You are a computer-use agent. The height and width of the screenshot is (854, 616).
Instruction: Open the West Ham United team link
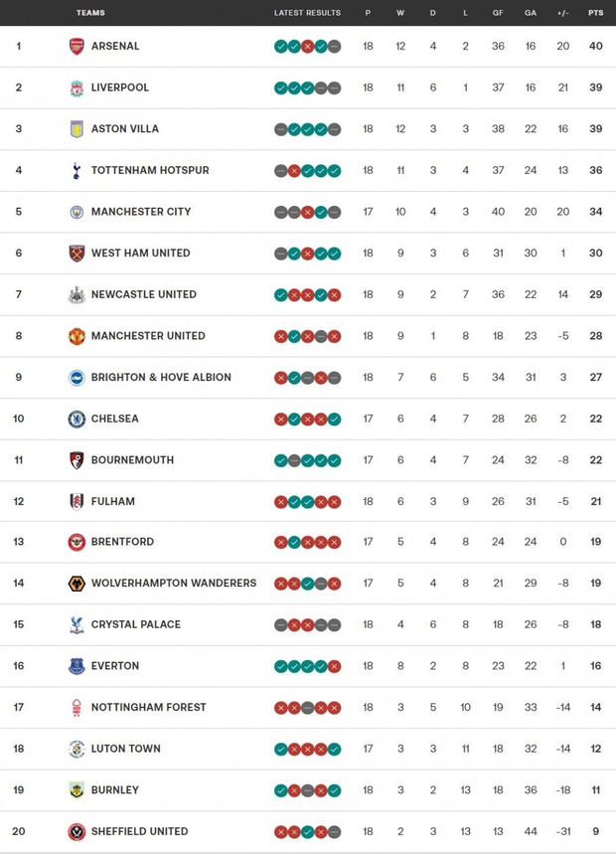[140, 253]
